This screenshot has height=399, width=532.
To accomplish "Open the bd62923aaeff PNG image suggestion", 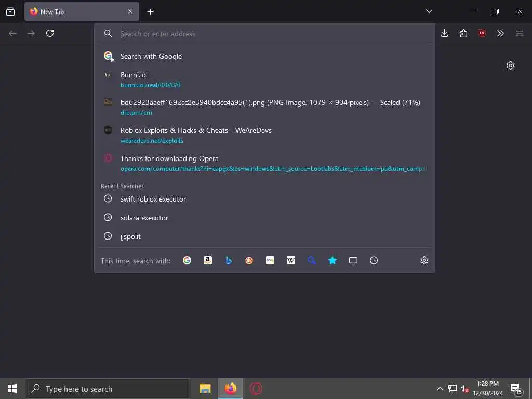I will coord(264,107).
